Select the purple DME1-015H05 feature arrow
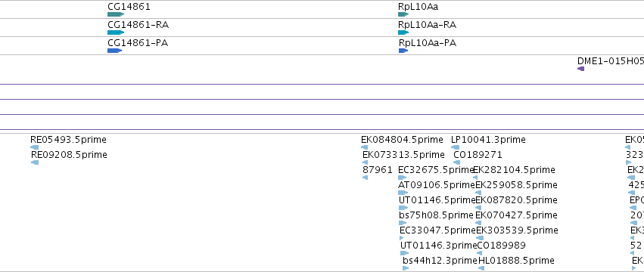Image resolution: width=644 pixels, height=272 pixels. tap(580, 69)
